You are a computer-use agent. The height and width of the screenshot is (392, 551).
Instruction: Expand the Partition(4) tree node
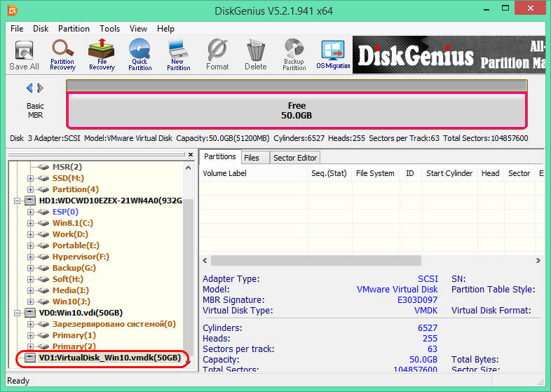point(31,189)
